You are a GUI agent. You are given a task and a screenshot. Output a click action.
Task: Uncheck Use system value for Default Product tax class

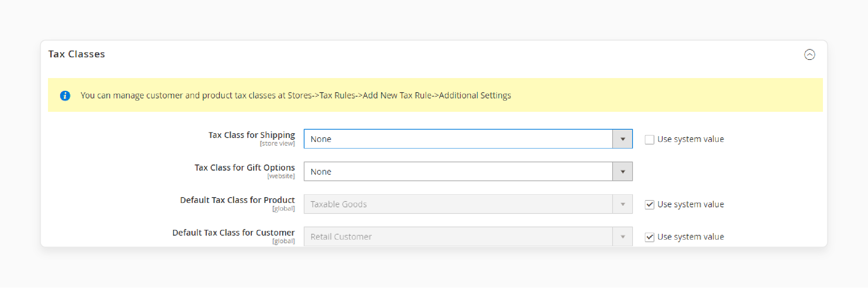[x=650, y=205]
